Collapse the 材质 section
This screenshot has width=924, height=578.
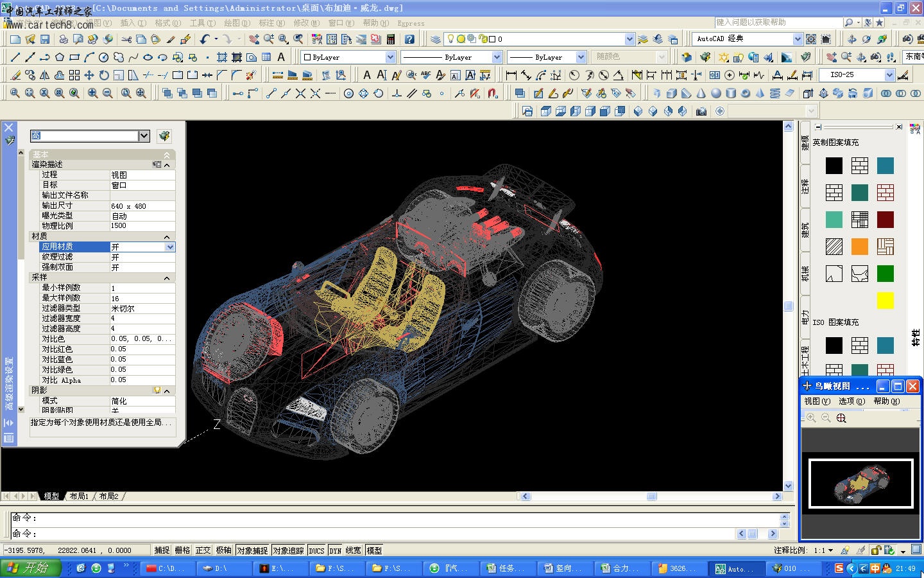click(x=167, y=237)
